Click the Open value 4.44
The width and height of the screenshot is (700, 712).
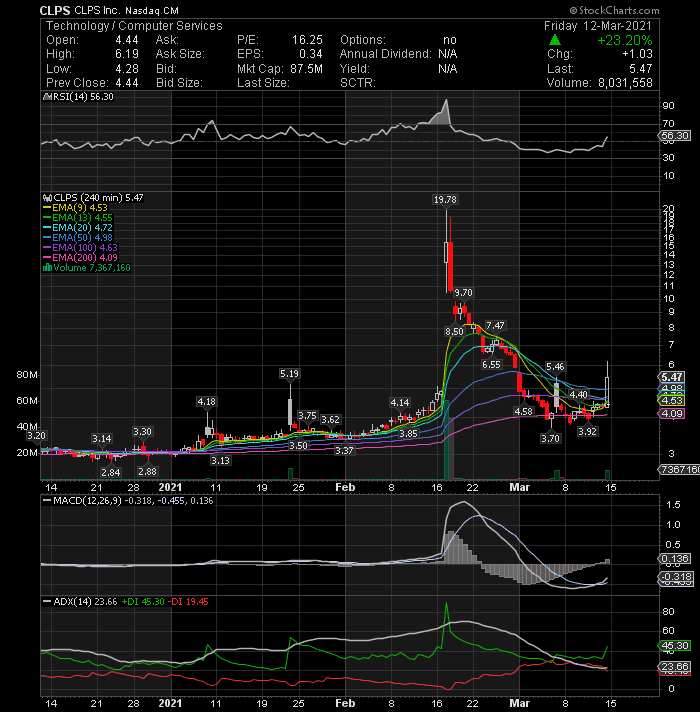click(x=127, y=40)
